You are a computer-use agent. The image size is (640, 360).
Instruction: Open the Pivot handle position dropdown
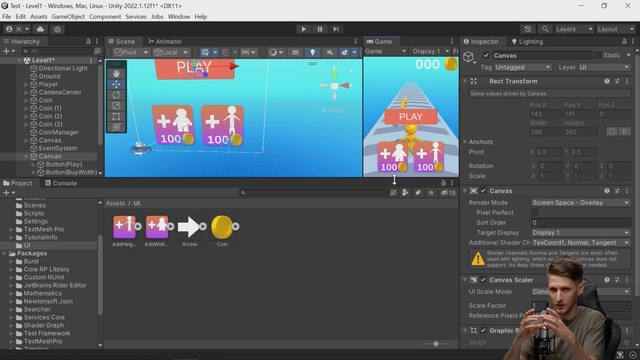pos(131,52)
